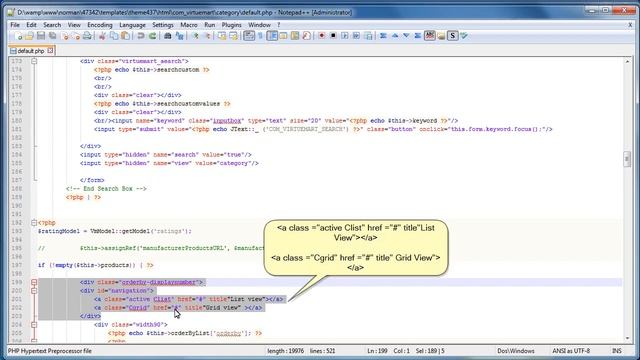The width and height of the screenshot is (640, 360).
Task: Click the Copy toolbar icon
Action: pos(114,36)
